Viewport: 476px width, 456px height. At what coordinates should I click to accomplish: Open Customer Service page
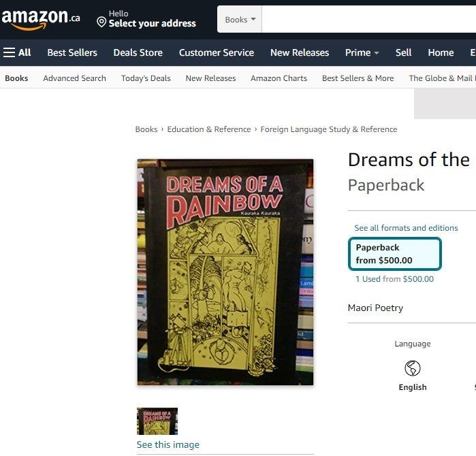coord(217,52)
